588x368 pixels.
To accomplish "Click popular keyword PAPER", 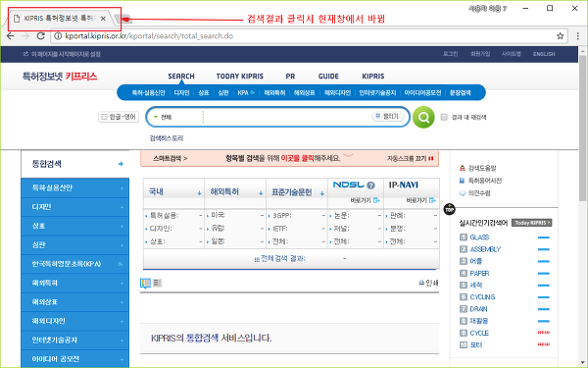I will coord(479,274).
